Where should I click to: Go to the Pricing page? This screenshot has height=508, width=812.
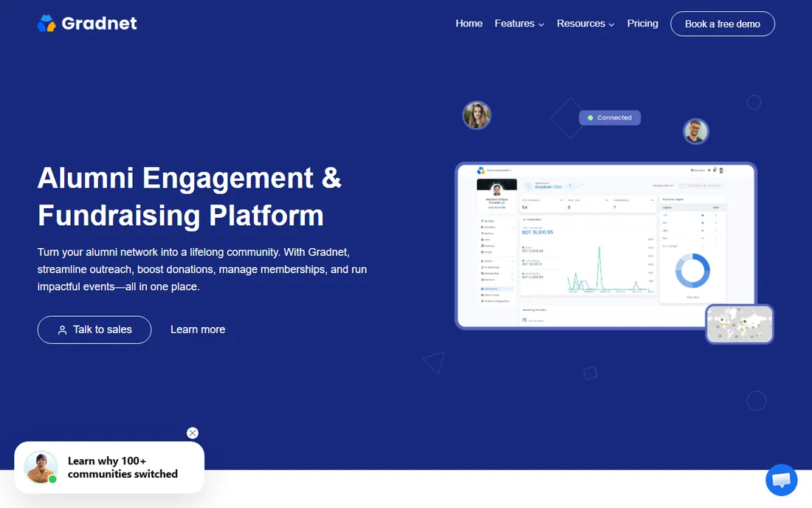642,24
